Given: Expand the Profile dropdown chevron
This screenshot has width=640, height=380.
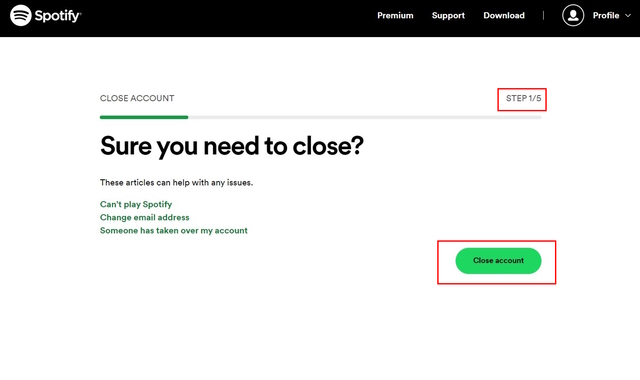Looking at the screenshot, I should point(628,16).
